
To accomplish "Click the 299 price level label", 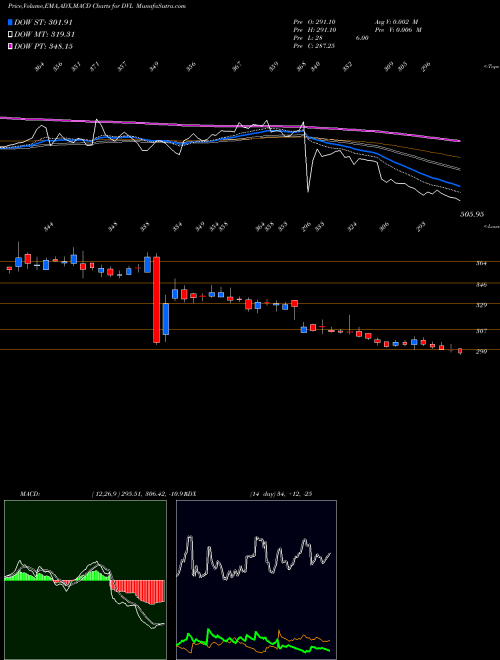I will 481,351.
